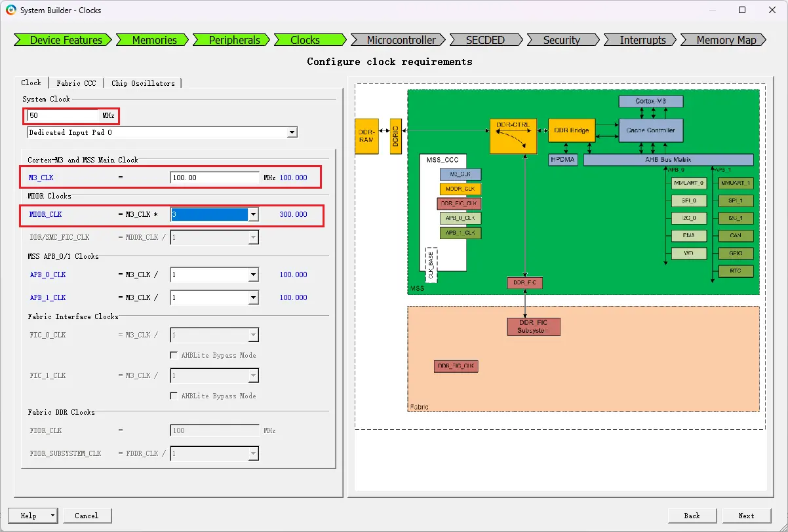This screenshot has width=788, height=532.
Task: Switch to the Fabric CCC tab
Action: [76, 83]
